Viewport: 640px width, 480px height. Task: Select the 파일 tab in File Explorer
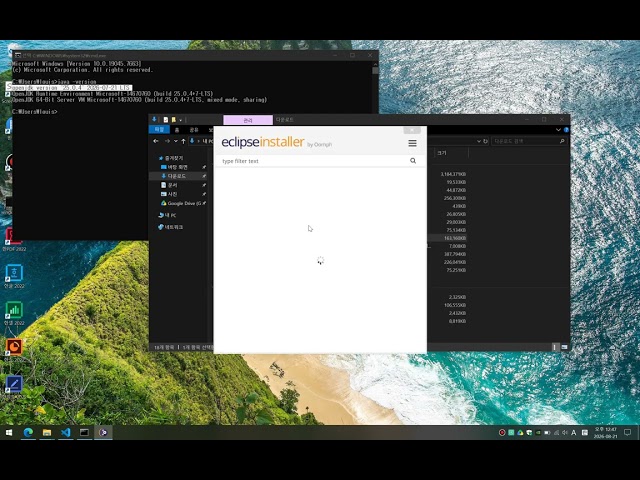tap(159, 129)
